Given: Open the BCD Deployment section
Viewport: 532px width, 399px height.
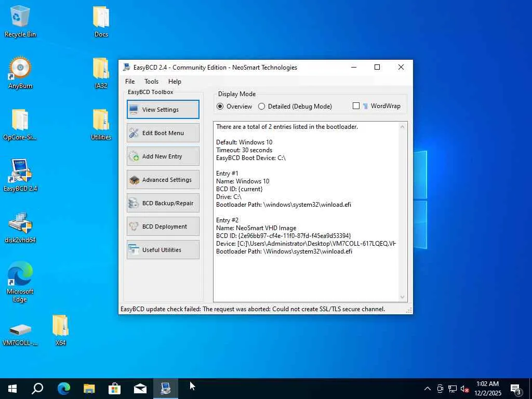Looking at the screenshot, I should 163,227.
